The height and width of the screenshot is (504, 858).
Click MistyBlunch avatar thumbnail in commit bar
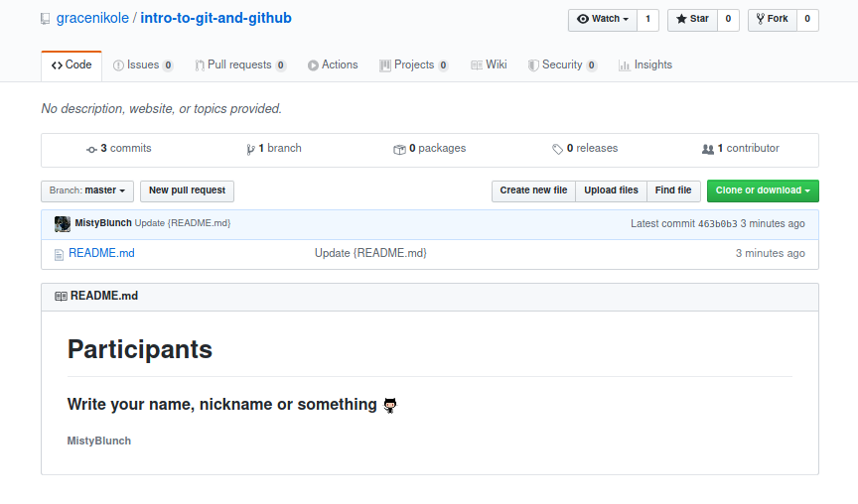[x=63, y=224]
